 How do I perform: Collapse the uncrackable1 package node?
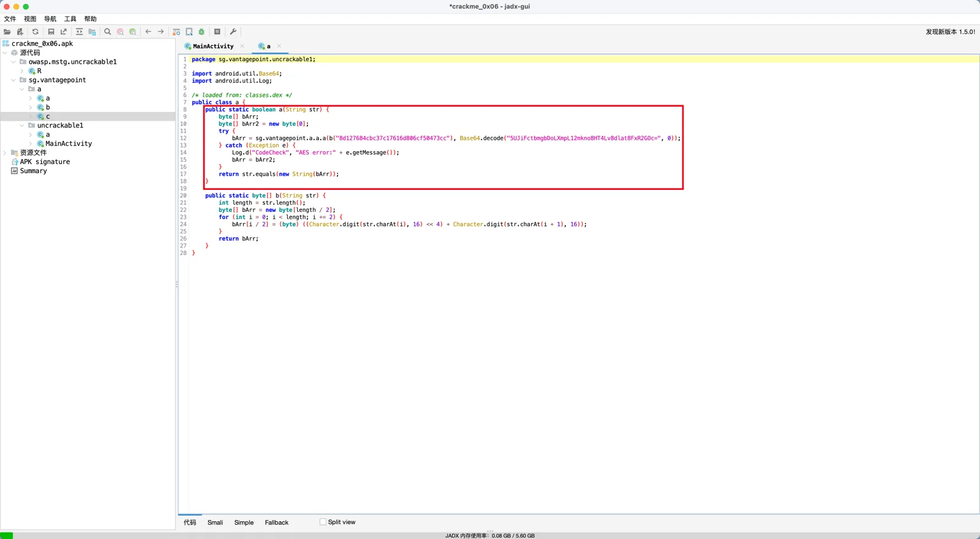tap(22, 126)
